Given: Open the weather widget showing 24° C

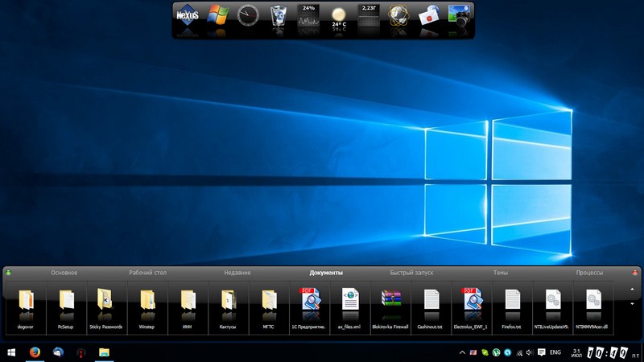Looking at the screenshot, I should coord(339,17).
